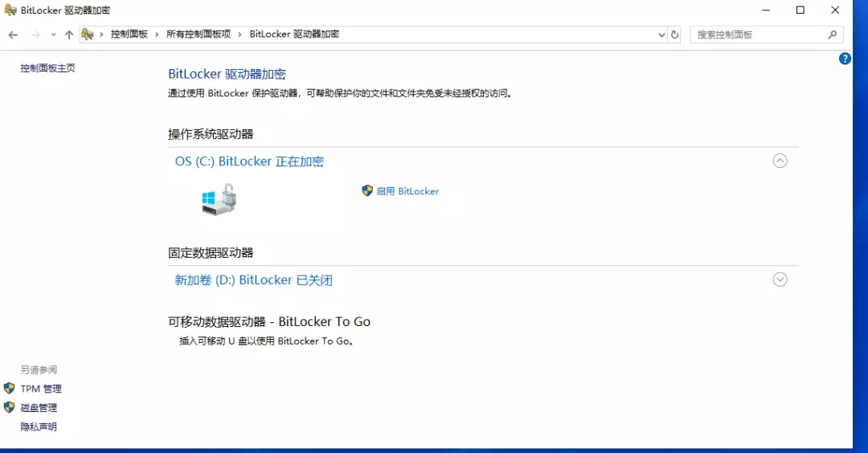
Task: Click the OS drive lock icon
Action: [x=219, y=200]
